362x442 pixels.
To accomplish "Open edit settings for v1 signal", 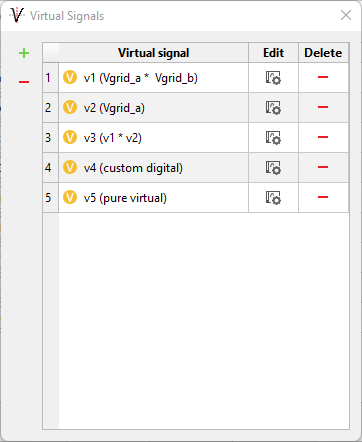I will tap(273, 78).
